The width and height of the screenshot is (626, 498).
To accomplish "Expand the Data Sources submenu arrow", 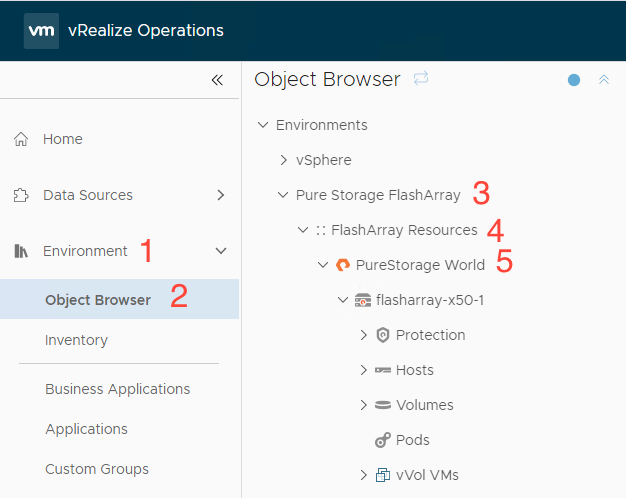I will [x=221, y=195].
